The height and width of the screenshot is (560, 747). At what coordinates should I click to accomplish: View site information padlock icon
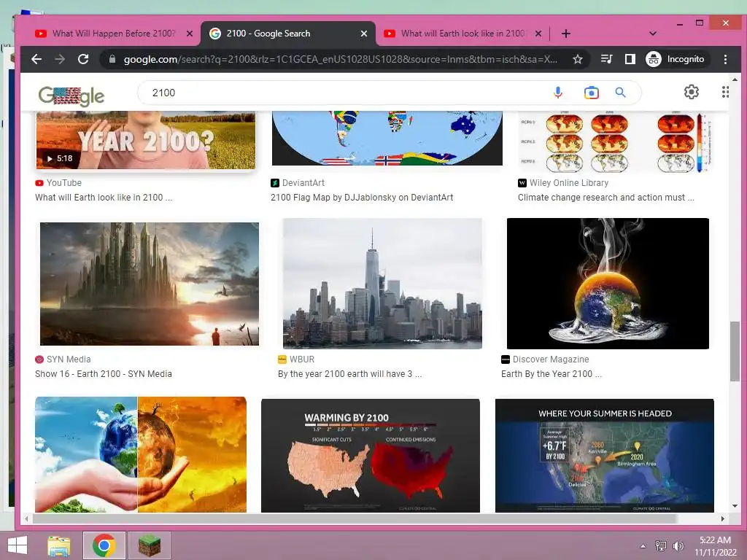tap(112, 59)
